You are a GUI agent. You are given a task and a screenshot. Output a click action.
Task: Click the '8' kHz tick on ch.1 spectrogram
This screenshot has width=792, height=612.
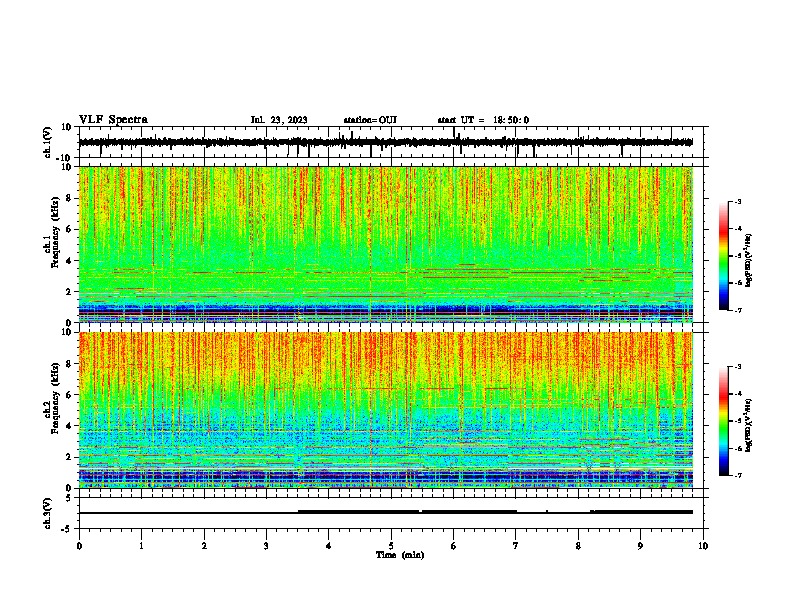point(69,198)
